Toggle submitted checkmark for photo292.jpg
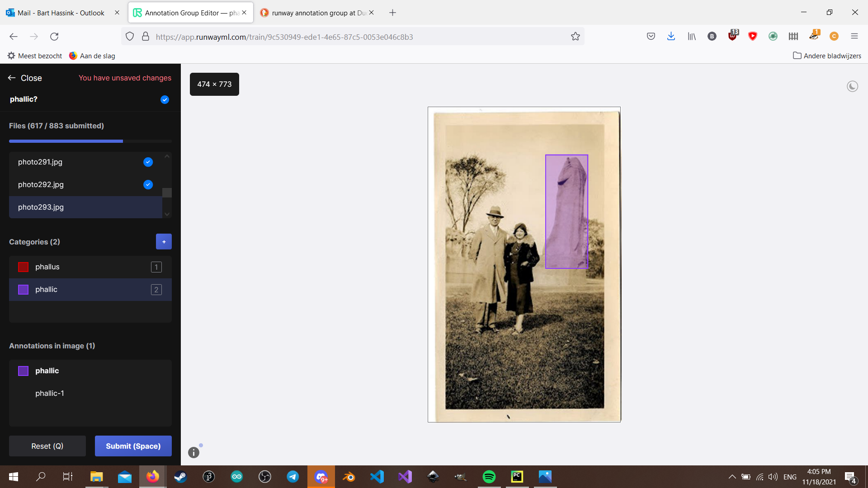Image resolution: width=868 pixels, height=488 pixels. (148, 184)
